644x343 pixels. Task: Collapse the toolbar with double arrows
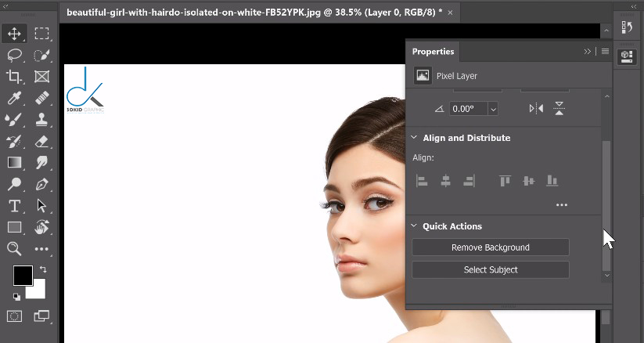tap(6, 6)
